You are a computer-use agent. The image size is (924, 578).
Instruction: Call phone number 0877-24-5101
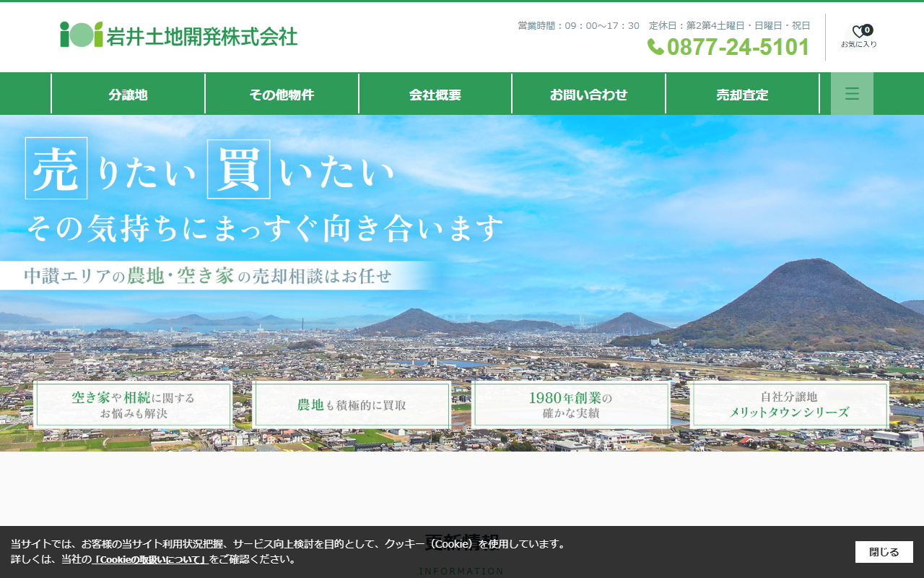pyautogui.click(x=738, y=47)
